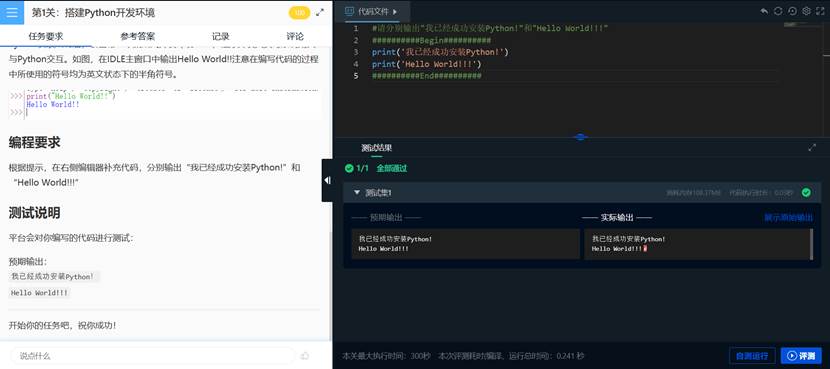
Task: Click the 预期输出 column label in test results
Action: click(386, 218)
